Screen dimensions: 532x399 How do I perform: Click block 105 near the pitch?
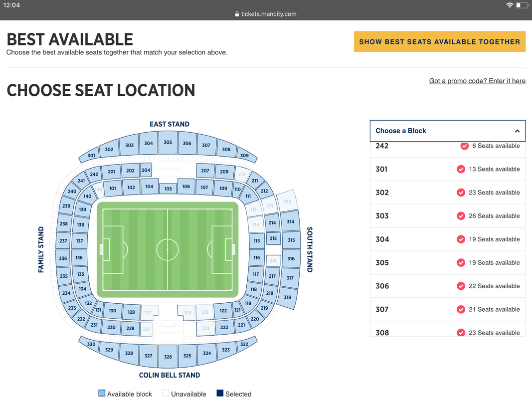(168, 189)
